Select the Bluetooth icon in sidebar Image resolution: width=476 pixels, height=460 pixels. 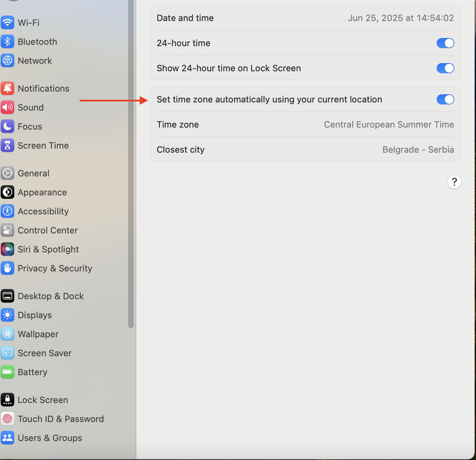7,42
